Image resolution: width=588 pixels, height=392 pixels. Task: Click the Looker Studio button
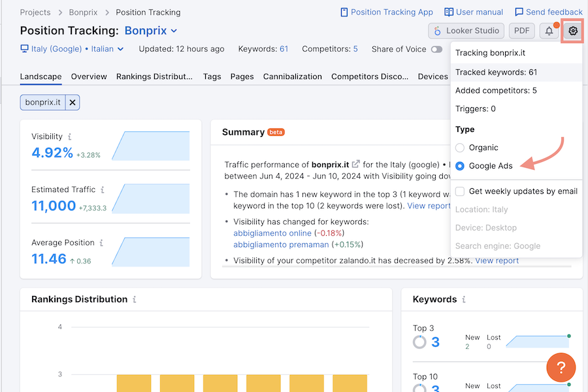click(466, 31)
